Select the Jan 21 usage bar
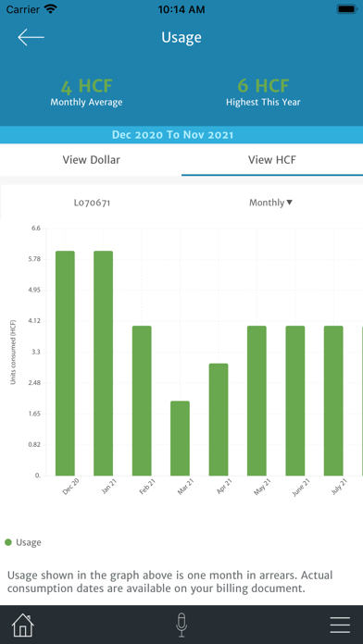 point(103,363)
